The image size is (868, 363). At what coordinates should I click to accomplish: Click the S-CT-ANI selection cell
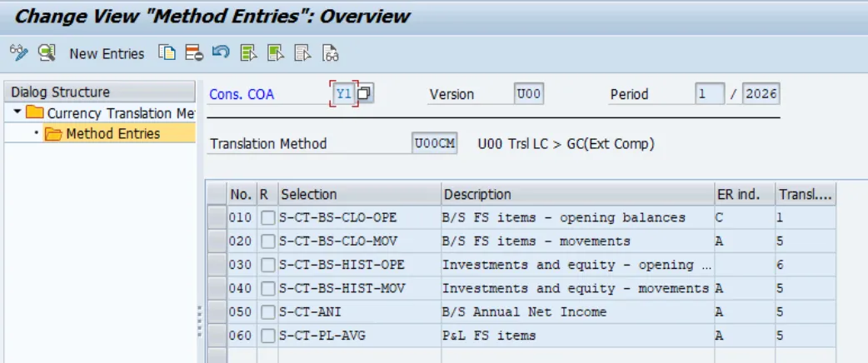coord(358,312)
